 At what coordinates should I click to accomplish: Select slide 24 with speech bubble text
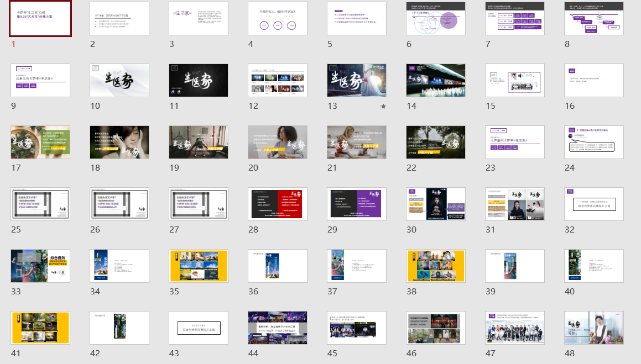[x=594, y=143]
